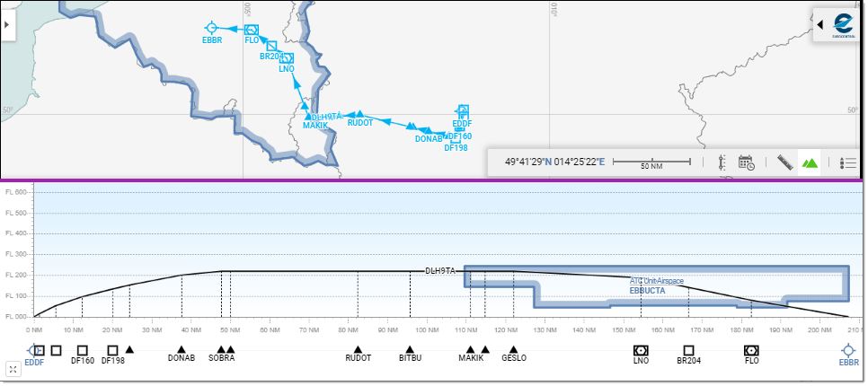Click the EBBR arrival airport marker in profile

pos(848,350)
